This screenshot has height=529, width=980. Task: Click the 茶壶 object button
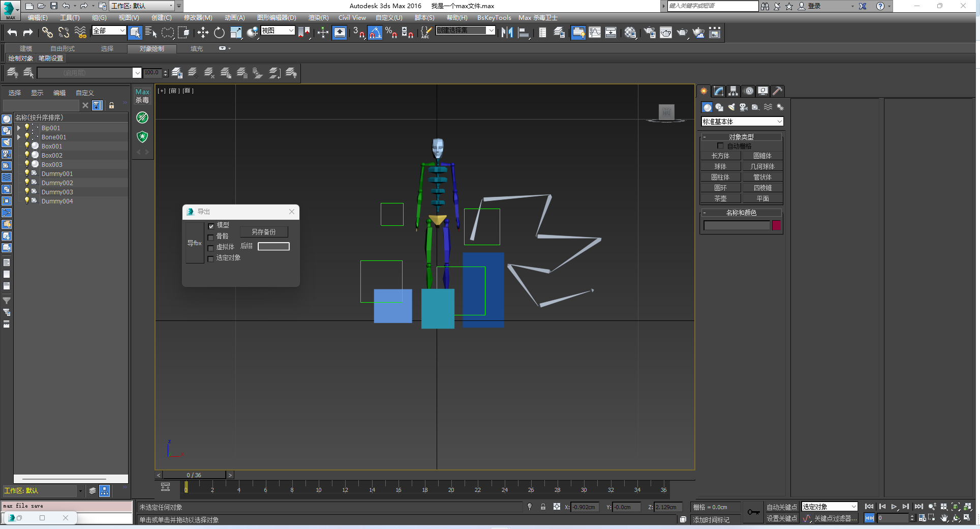[720, 199]
